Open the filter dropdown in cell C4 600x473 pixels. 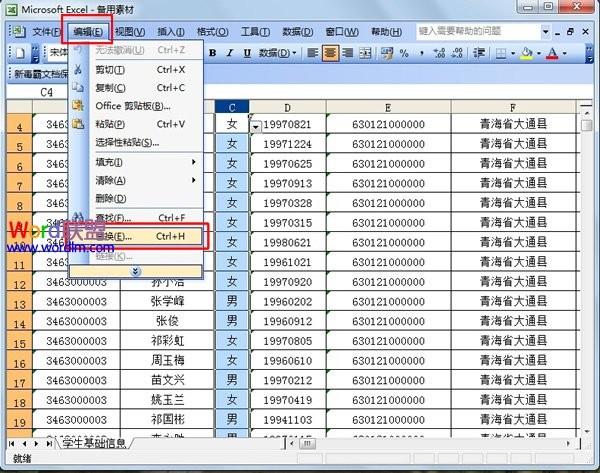tap(256, 126)
